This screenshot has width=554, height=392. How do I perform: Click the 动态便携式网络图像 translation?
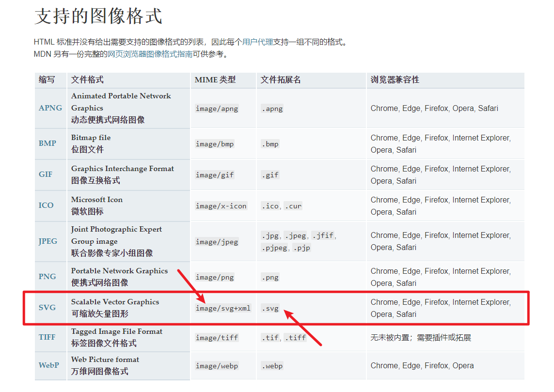[x=108, y=120]
